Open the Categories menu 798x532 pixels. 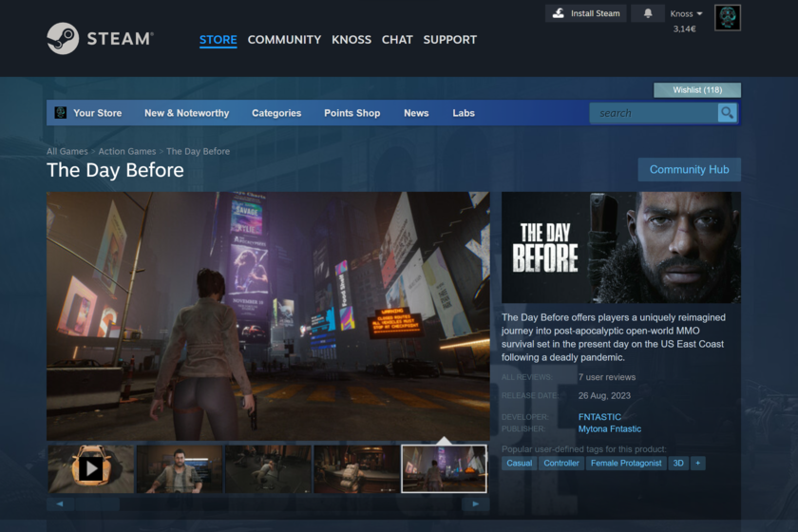276,113
